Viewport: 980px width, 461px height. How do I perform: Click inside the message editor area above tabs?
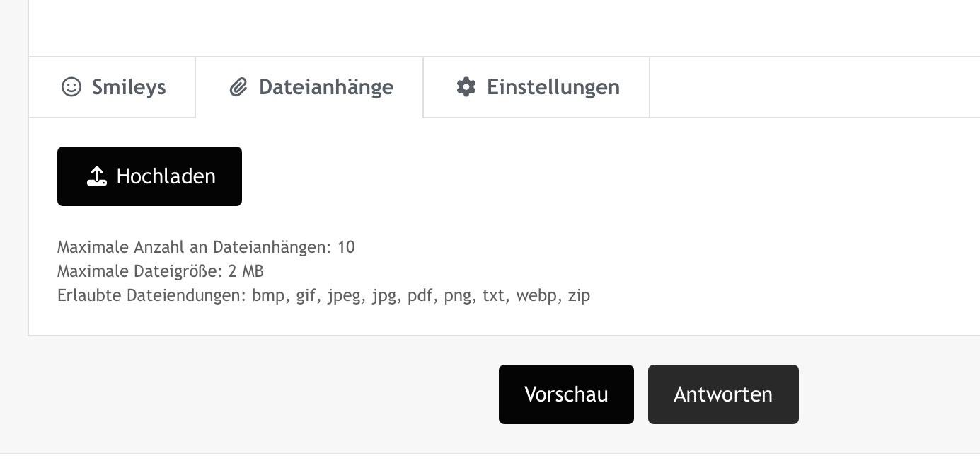tap(495, 28)
